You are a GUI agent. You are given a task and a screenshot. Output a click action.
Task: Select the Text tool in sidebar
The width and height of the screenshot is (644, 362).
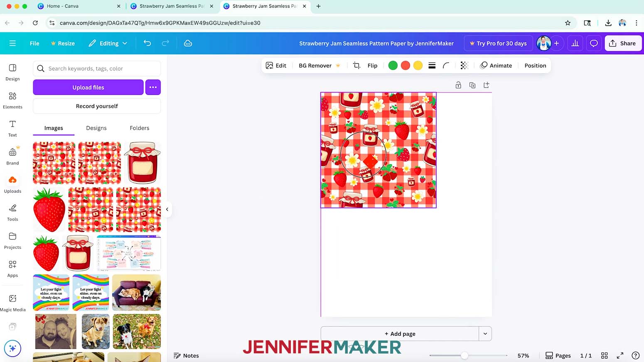tap(12, 129)
